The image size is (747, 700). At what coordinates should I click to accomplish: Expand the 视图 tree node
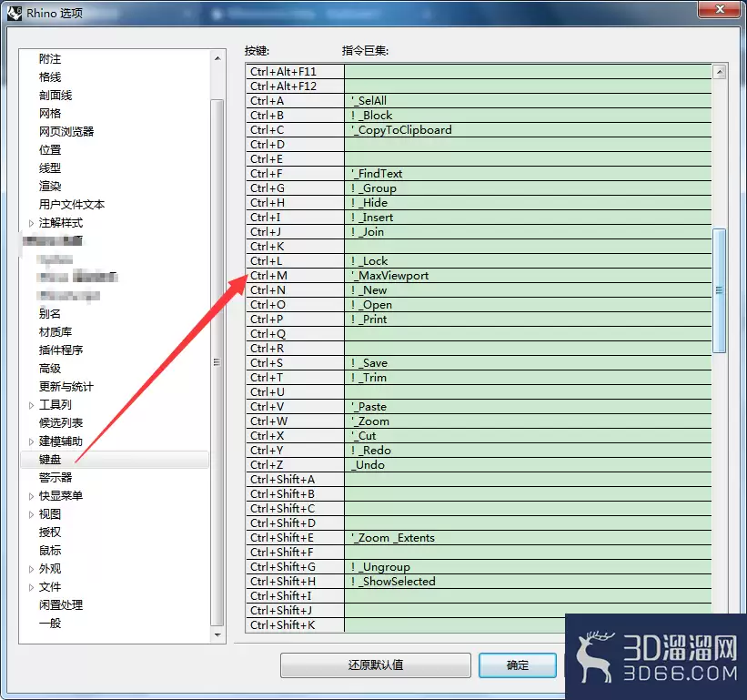(31, 514)
